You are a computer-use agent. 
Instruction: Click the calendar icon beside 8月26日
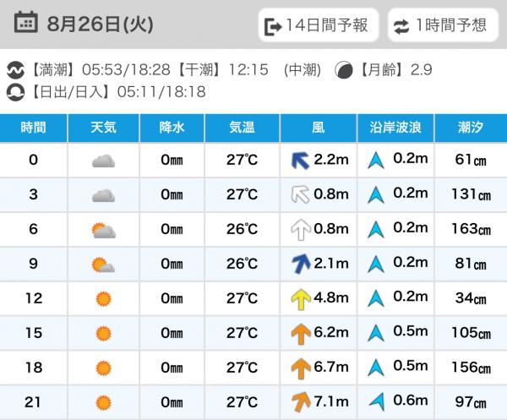point(25,22)
